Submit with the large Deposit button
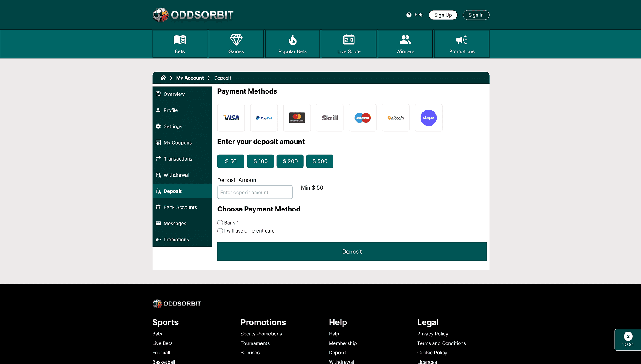Image resolution: width=641 pixels, height=364 pixels. pos(352,252)
